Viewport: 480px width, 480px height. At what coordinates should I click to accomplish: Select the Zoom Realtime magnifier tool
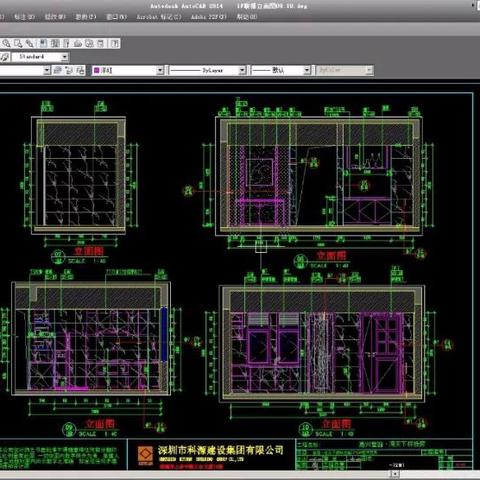point(6,43)
